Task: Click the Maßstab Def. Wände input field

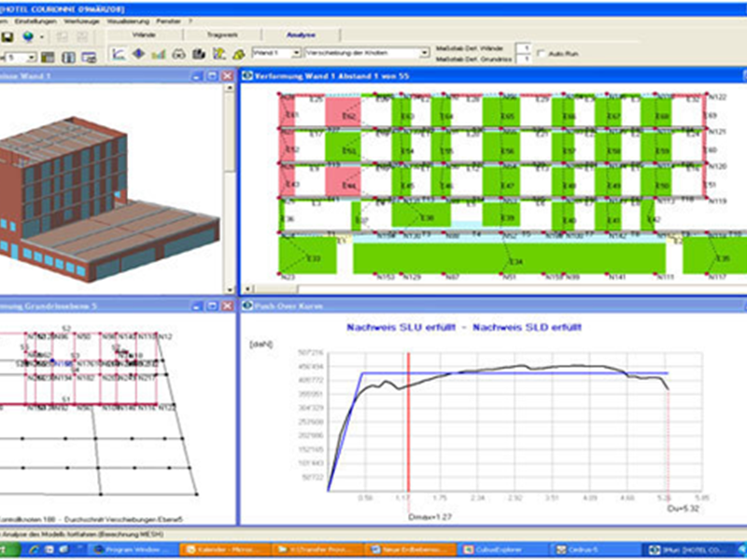Action: click(x=524, y=47)
